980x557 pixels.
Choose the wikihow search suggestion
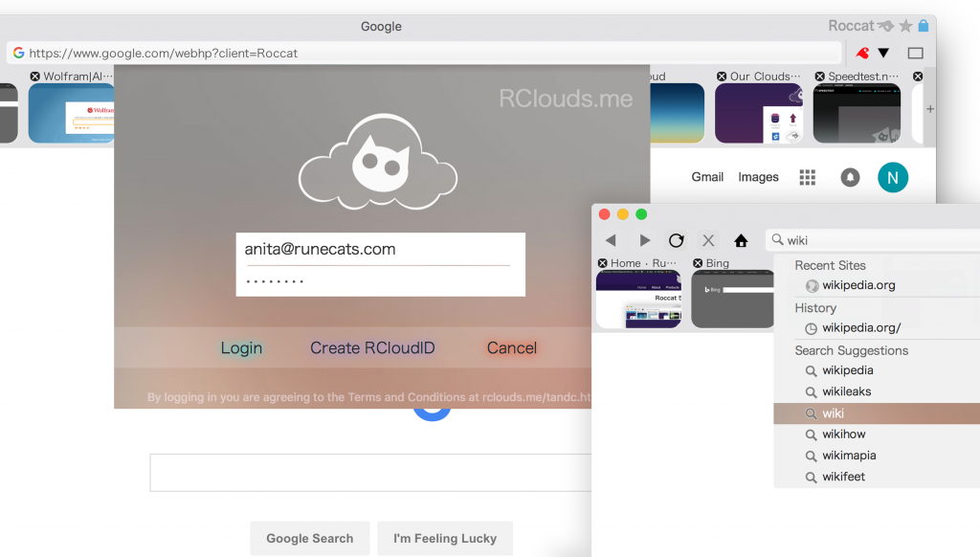pyautogui.click(x=844, y=434)
